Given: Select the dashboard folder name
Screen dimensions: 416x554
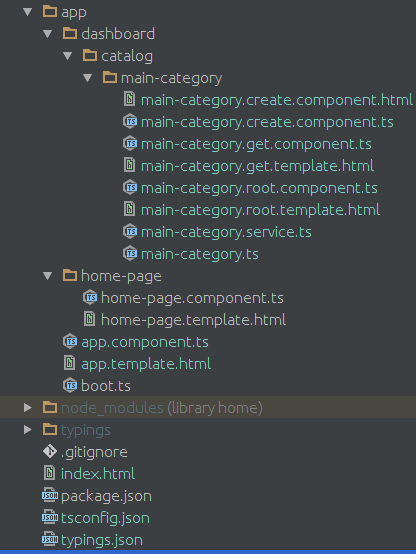Looking at the screenshot, I should [118, 34].
